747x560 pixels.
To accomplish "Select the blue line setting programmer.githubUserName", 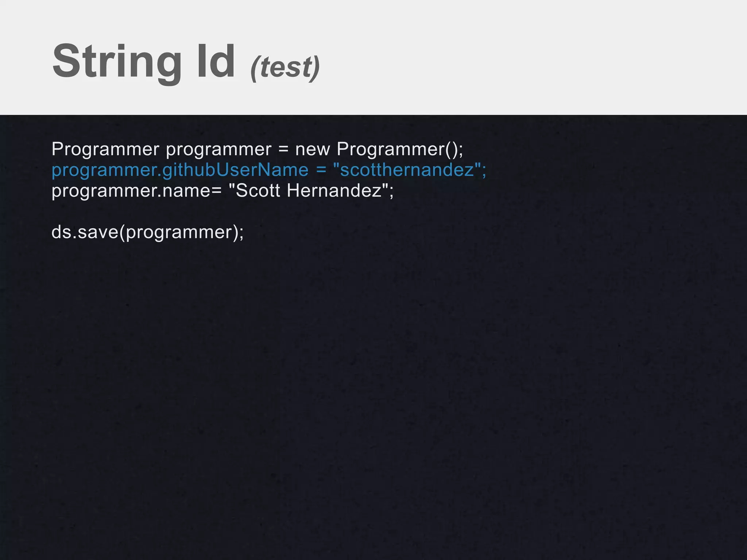I will (x=269, y=170).
